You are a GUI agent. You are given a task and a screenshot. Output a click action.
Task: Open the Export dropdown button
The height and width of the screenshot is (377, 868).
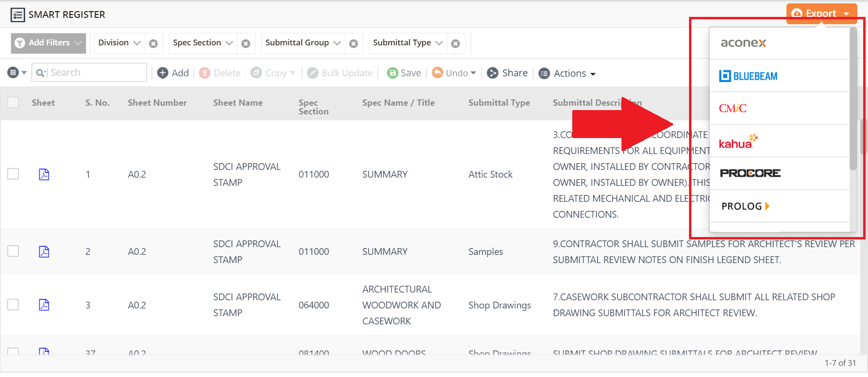pyautogui.click(x=822, y=14)
